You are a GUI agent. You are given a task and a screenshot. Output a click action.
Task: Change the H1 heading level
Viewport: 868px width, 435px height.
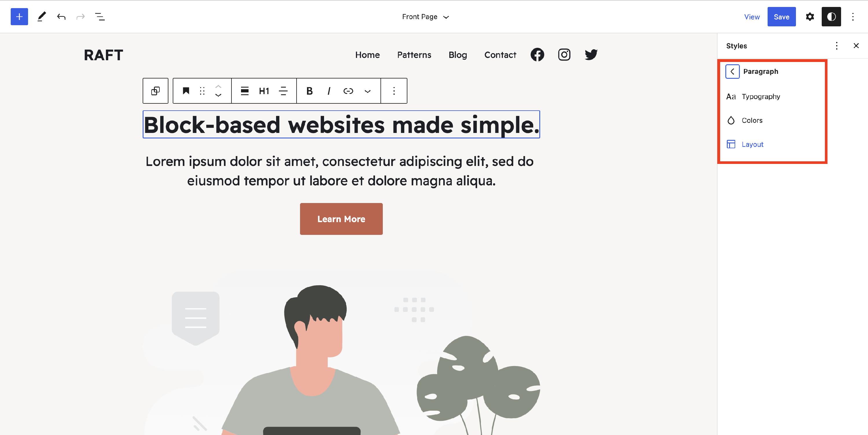[264, 91]
